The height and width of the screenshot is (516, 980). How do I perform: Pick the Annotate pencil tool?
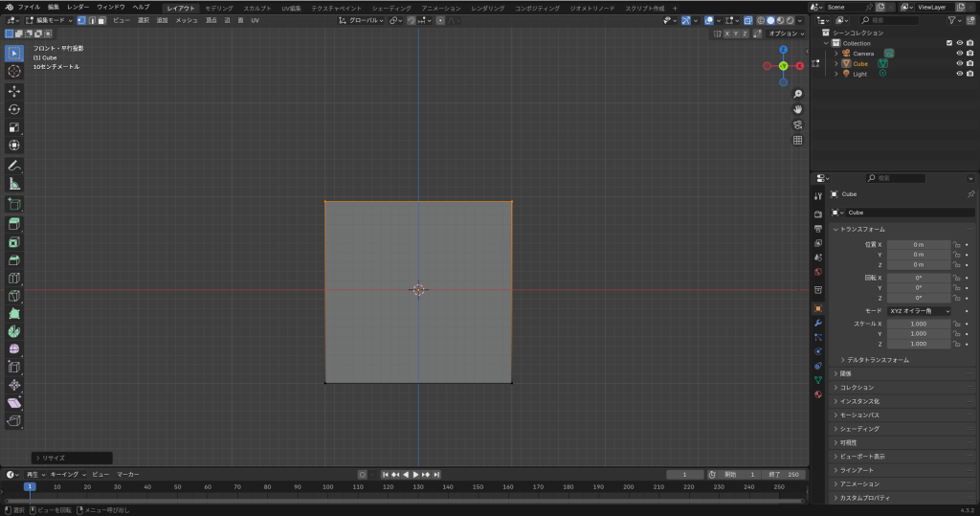click(14, 165)
